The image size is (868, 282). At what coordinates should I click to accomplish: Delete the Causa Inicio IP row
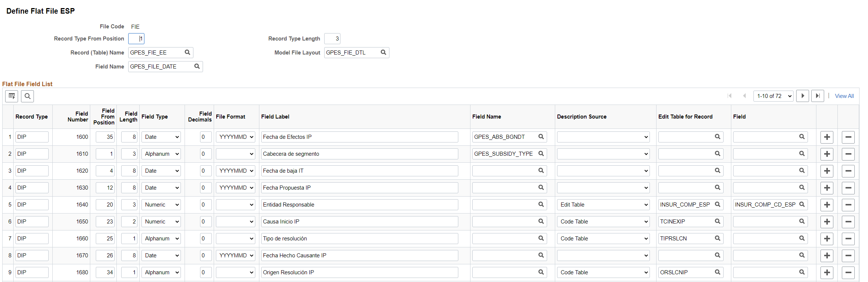[848, 222]
